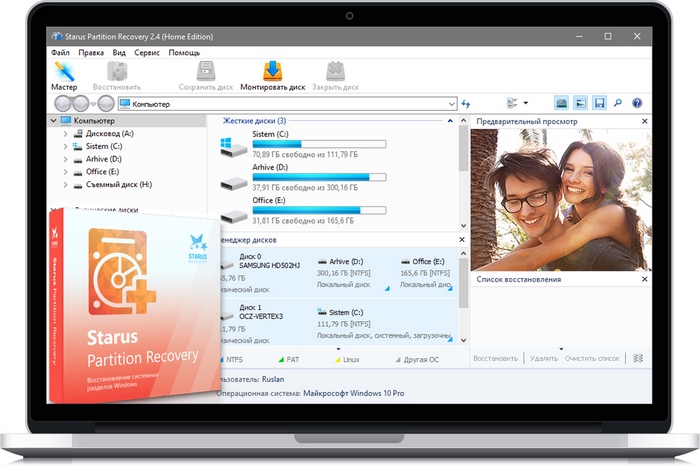
Task: Expand the Sistem (C:) tree node
Action: (x=65, y=146)
